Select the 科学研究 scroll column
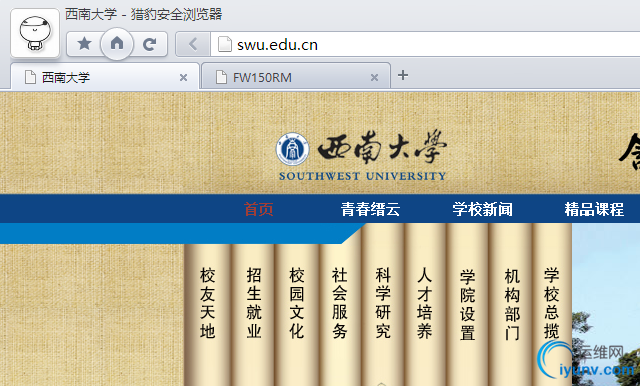 [383, 304]
